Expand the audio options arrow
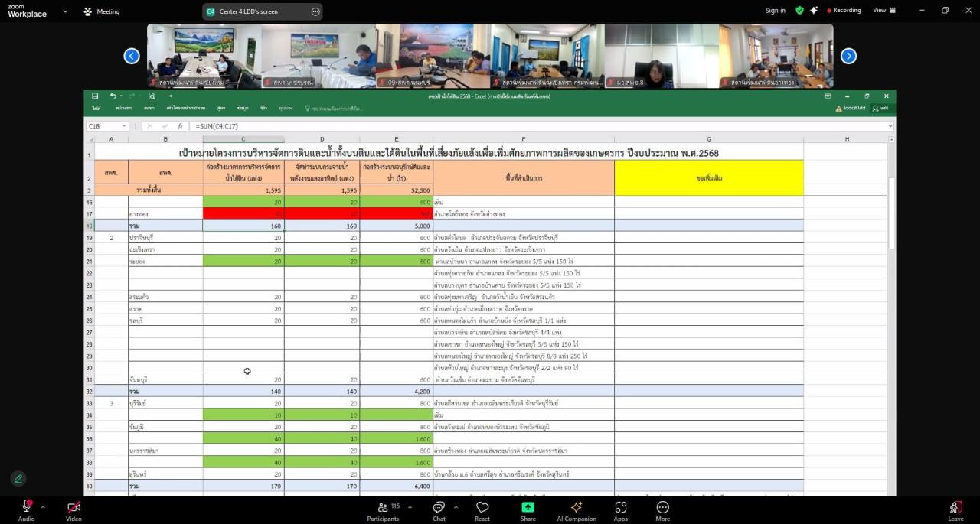Image resolution: width=980 pixels, height=524 pixels. coord(43,506)
